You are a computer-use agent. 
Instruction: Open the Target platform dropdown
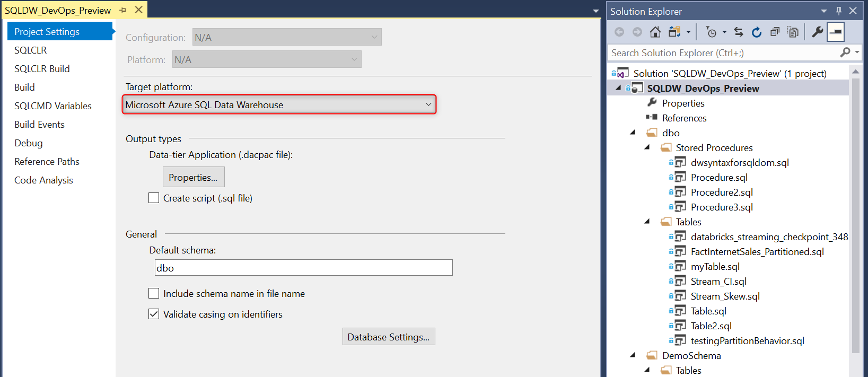point(279,104)
